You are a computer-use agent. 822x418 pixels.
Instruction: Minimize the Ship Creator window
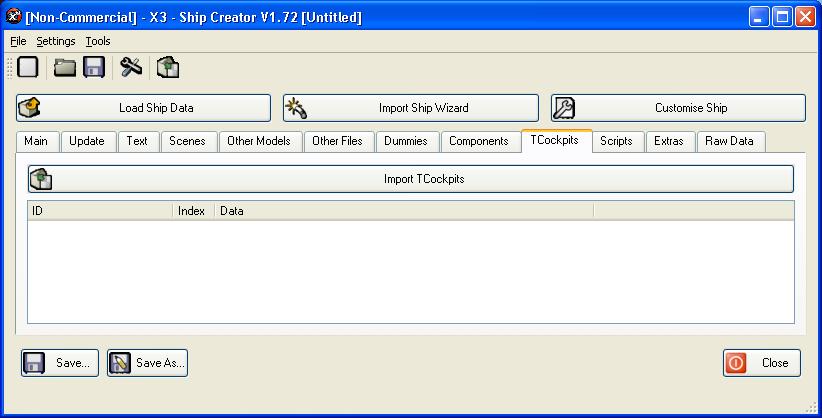[x=759, y=17]
